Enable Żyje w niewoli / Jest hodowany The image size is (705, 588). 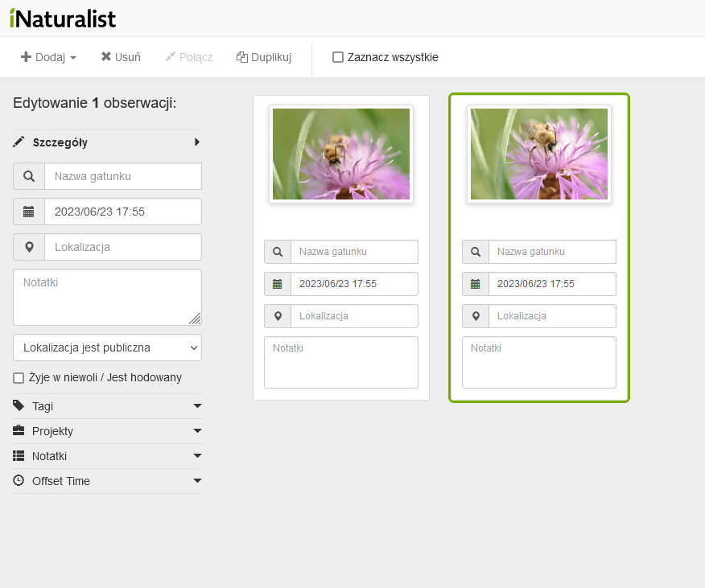tap(19, 378)
